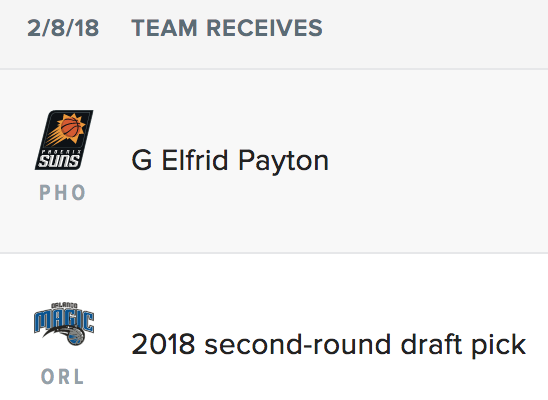Viewport: 548px width, 400px height.
Task: Click the G position letter before Elfrid
Action: tap(142, 160)
